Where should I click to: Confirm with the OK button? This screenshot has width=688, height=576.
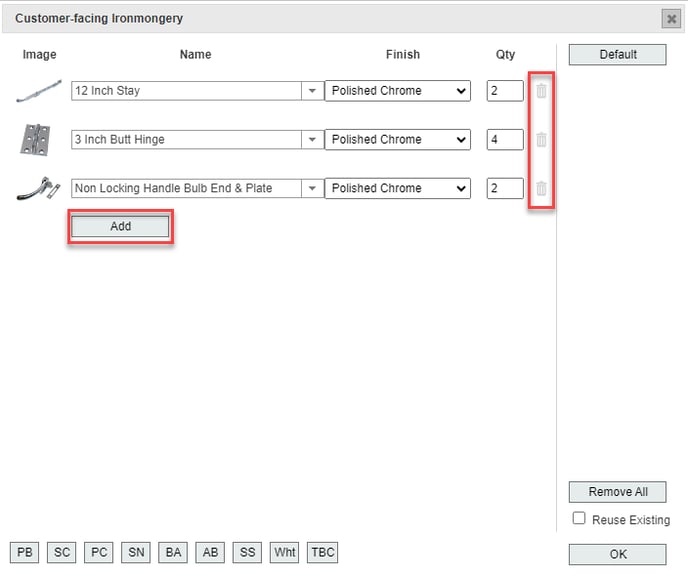617,554
